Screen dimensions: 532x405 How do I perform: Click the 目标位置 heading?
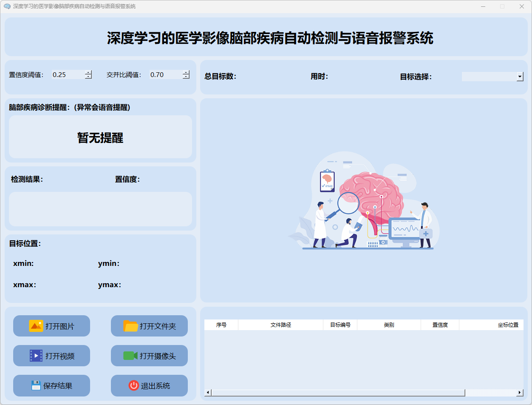pos(25,244)
